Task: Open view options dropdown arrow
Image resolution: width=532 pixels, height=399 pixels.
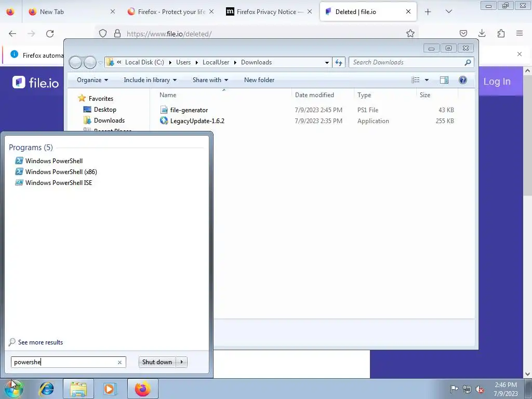Action: [x=427, y=79]
